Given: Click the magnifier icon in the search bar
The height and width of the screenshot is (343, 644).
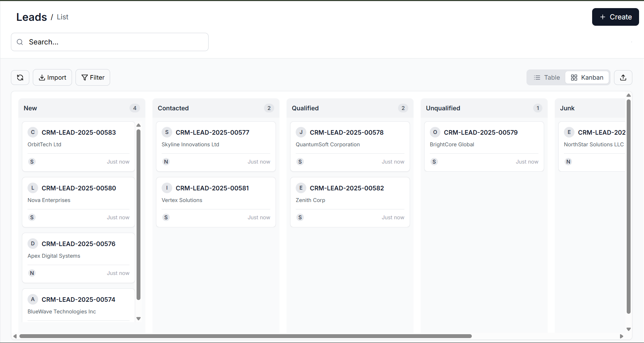Looking at the screenshot, I should tap(20, 42).
